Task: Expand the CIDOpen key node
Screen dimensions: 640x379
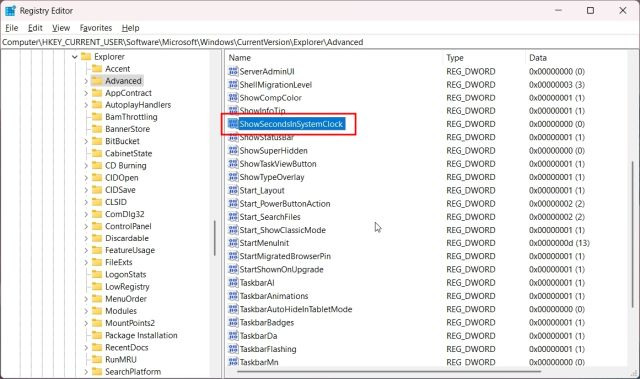Action: [x=86, y=178]
